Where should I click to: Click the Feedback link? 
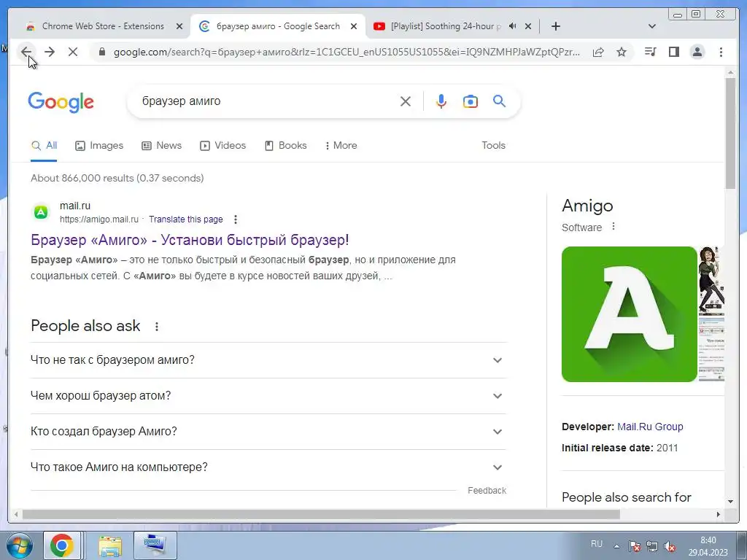tap(487, 491)
